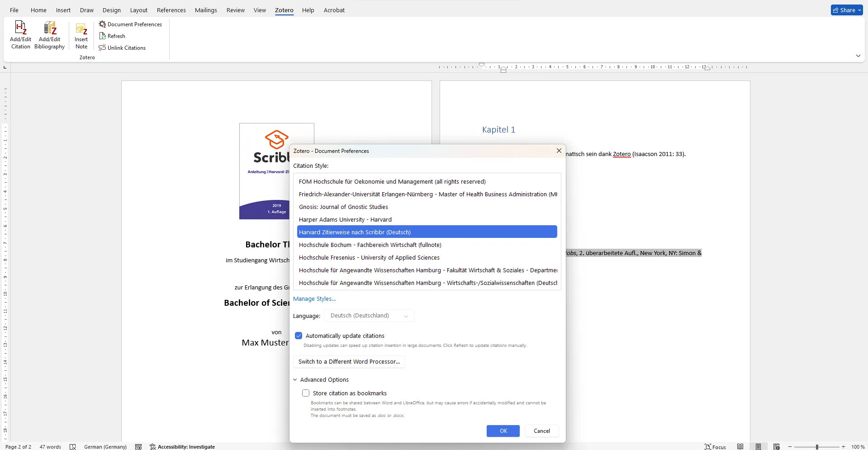This screenshot has width=868, height=450.
Task: Switch to the Layout tab
Action: (139, 10)
